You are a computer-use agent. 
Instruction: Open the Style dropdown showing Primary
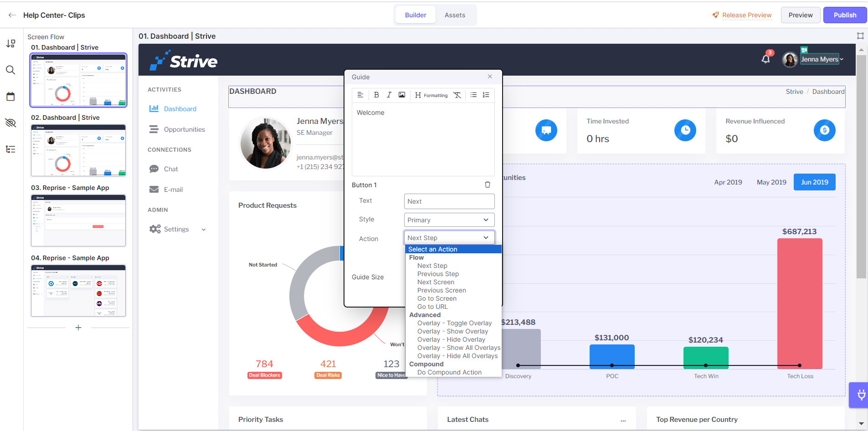point(449,220)
